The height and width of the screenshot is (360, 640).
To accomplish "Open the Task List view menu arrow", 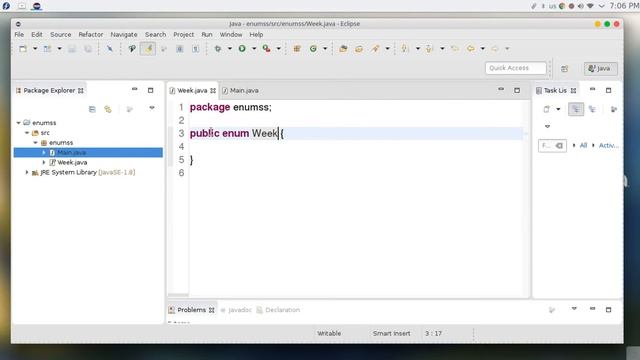I will [x=547, y=127].
